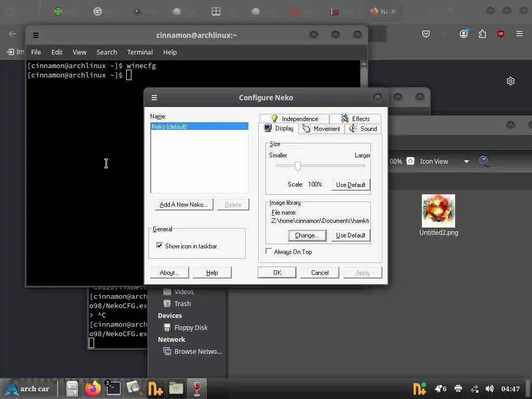The image size is (532, 399).
Task: Click the image viewer taskbar icon
Action: pos(134,389)
